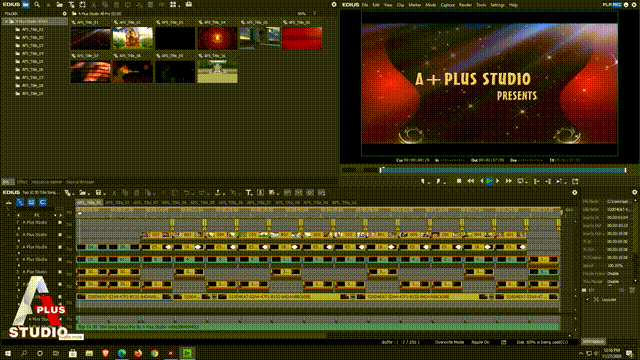Click the save project icon in timeline toolbar
This screenshot has height=360, width=640.
(98, 193)
